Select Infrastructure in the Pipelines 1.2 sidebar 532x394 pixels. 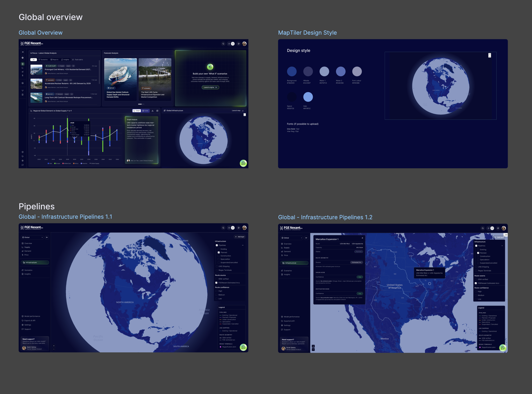(x=294, y=263)
